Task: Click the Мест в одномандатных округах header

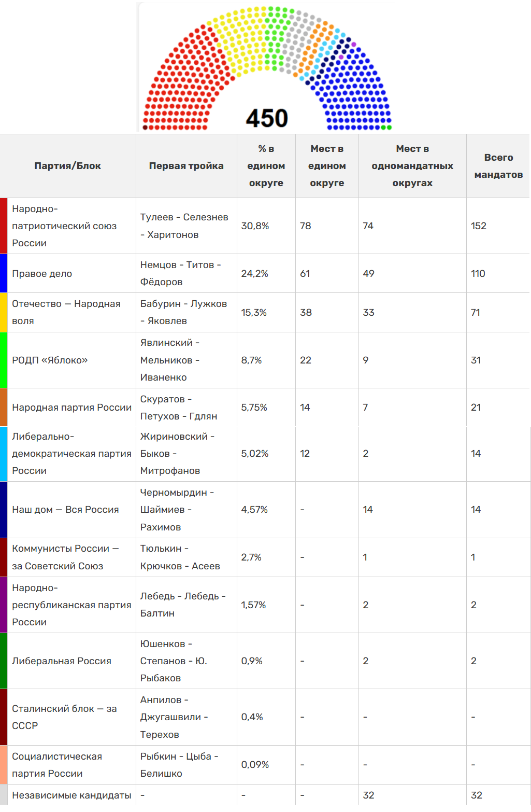Action: tap(412, 166)
